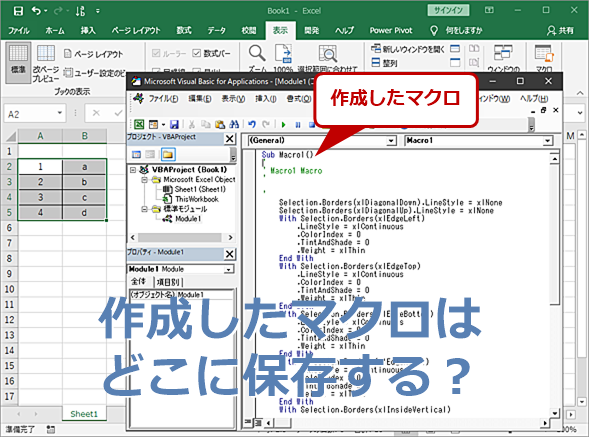Click the サインイン button in the title bar

pos(448,10)
